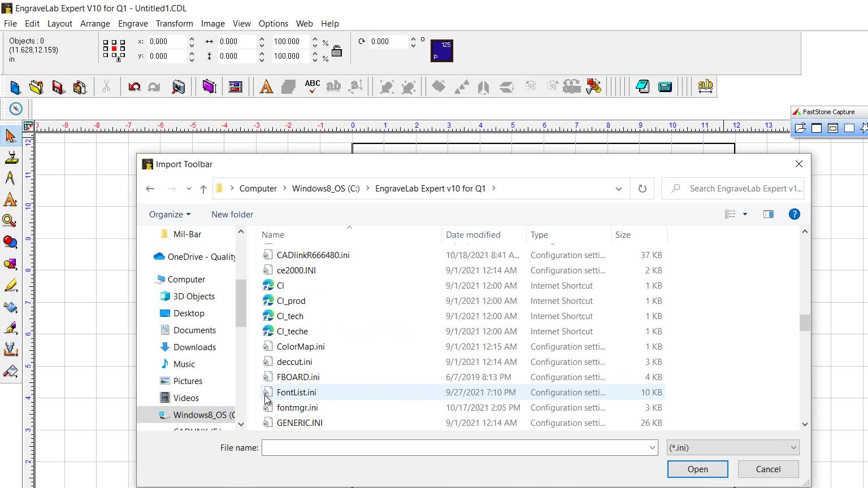The width and height of the screenshot is (868, 488).
Task: Click the Search EngraveLab Expert search box
Action: pos(733,189)
